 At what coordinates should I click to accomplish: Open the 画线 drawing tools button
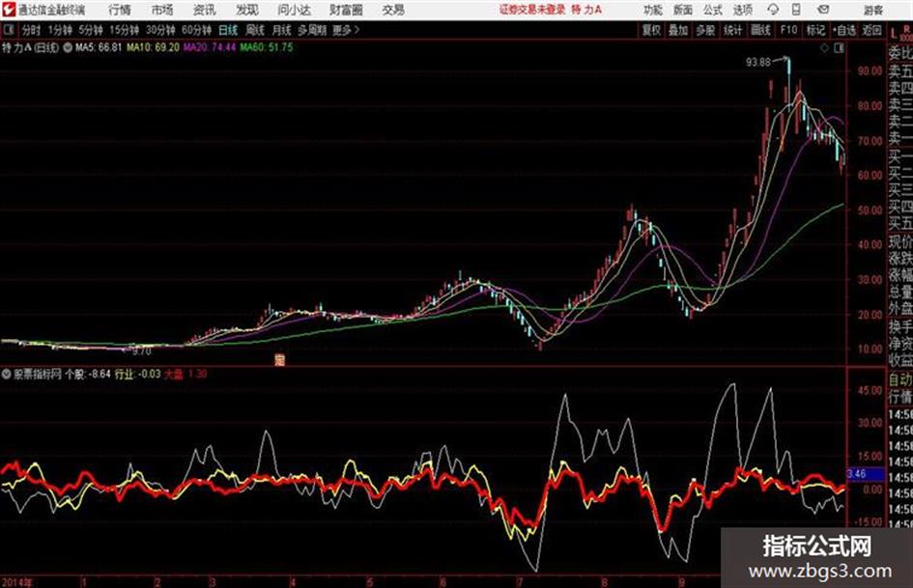pyautogui.click(x=760, y=30)
